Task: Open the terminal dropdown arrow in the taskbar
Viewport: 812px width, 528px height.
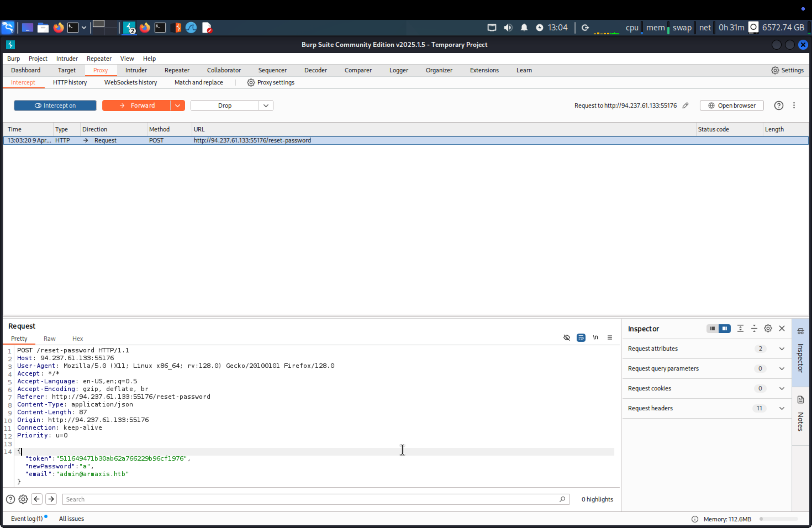Action: [84, 28]
